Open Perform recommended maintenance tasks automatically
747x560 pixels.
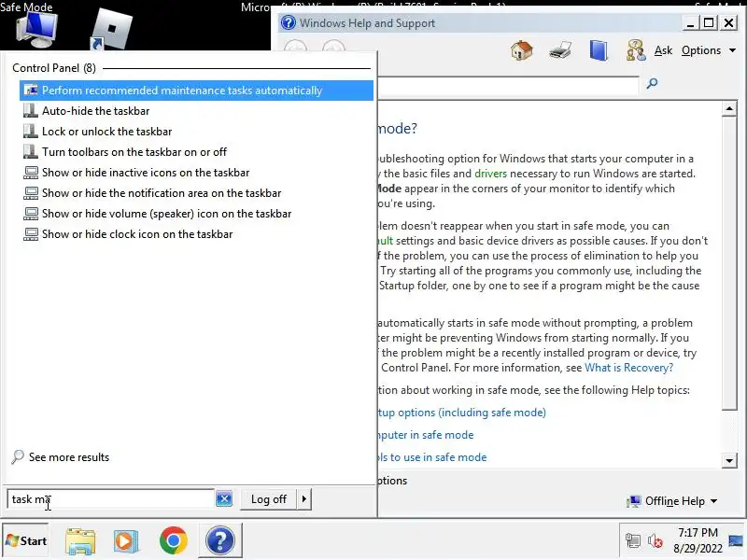pyautogui.click(x=196, y=91)
